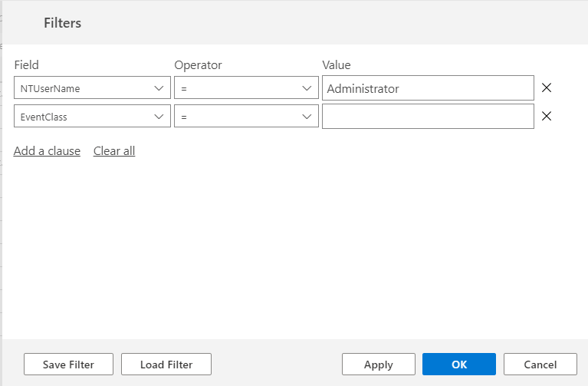Cancel the Filters dialog

pos(540,365)
